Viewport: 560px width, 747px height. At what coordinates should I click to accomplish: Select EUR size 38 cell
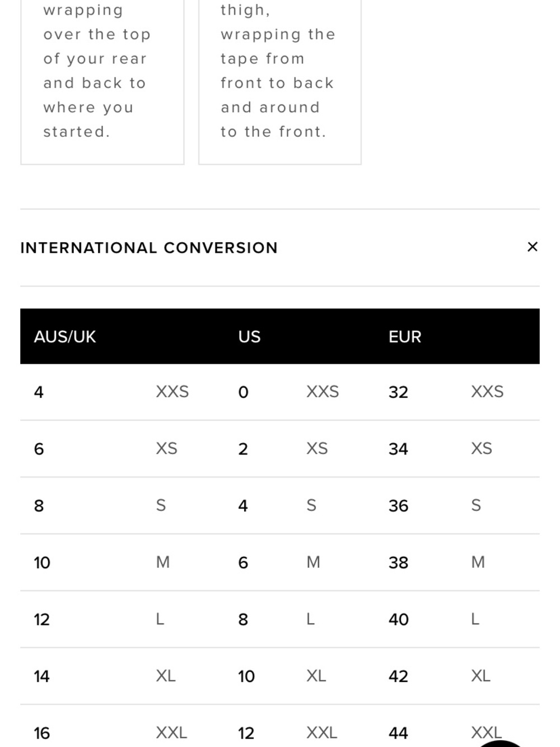click(398, 563)
